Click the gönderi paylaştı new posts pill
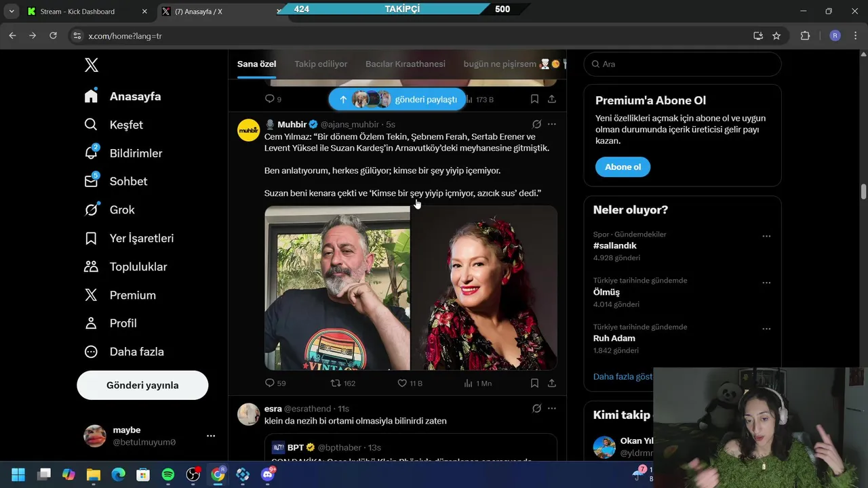Screen dimensions: 868x488 tap(397, 99)
